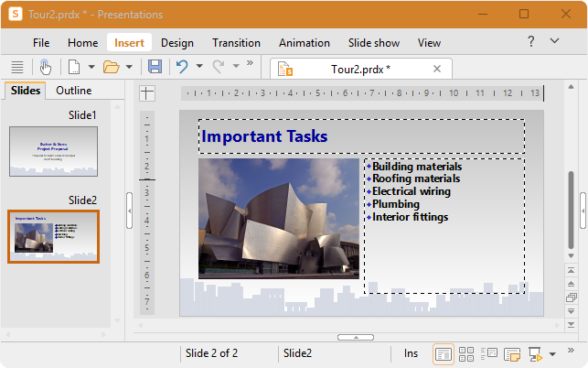Click the Save floppy disk icon
588x368 pixels.
155,67
